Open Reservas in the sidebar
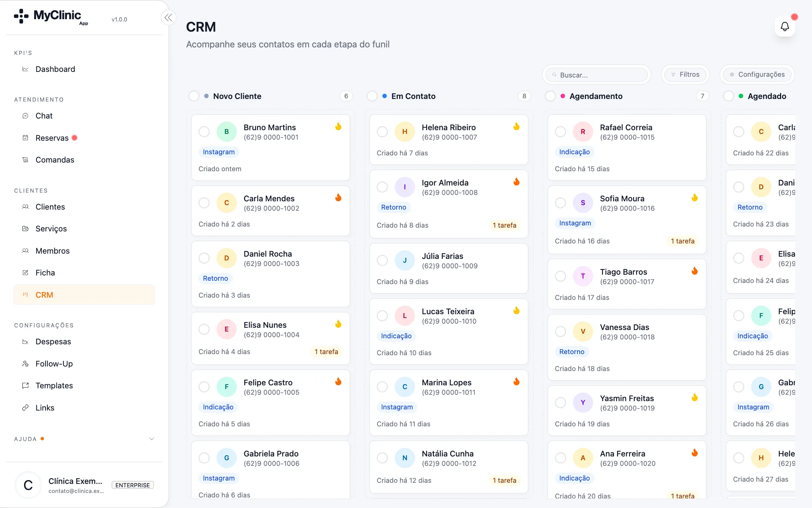This screenshot has height=508, width=812. point(84,138)
